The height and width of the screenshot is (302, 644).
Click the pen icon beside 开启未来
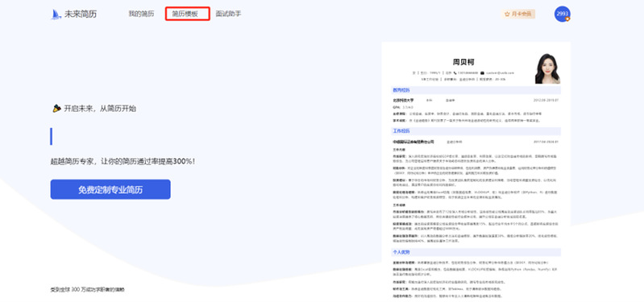56,109
